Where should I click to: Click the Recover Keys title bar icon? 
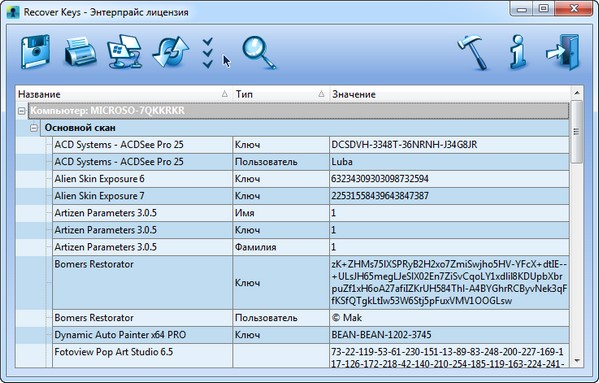point(13,12)
